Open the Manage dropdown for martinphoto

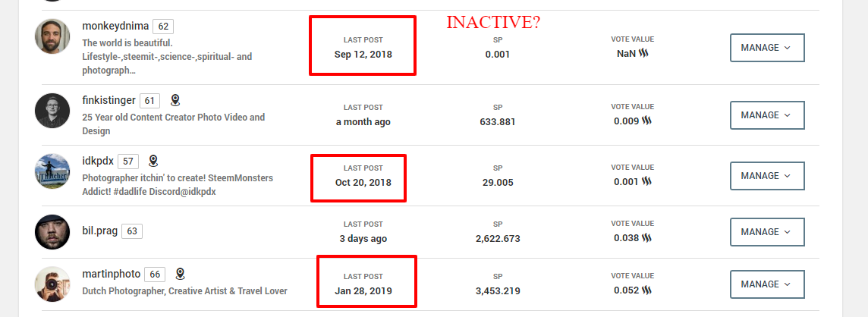coord(766,284)
